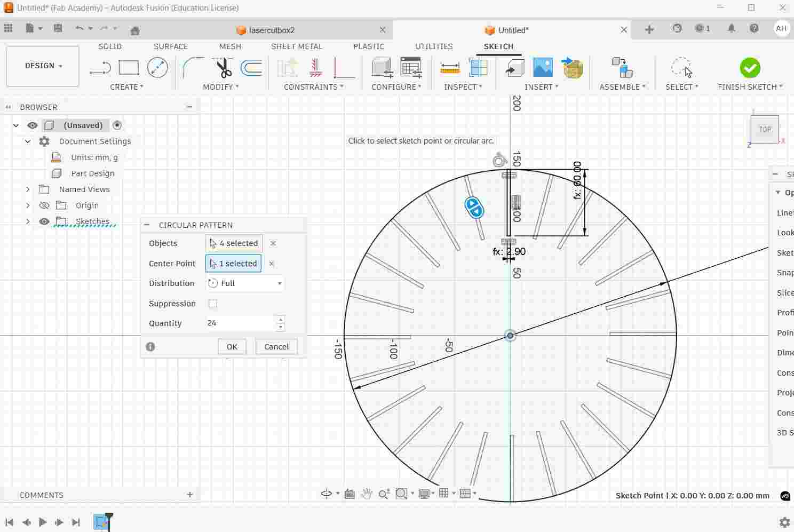Select the Rectangle sketch tool
Image resolution: width=794 pixels, height=532 pixels.
click(129, 68)
